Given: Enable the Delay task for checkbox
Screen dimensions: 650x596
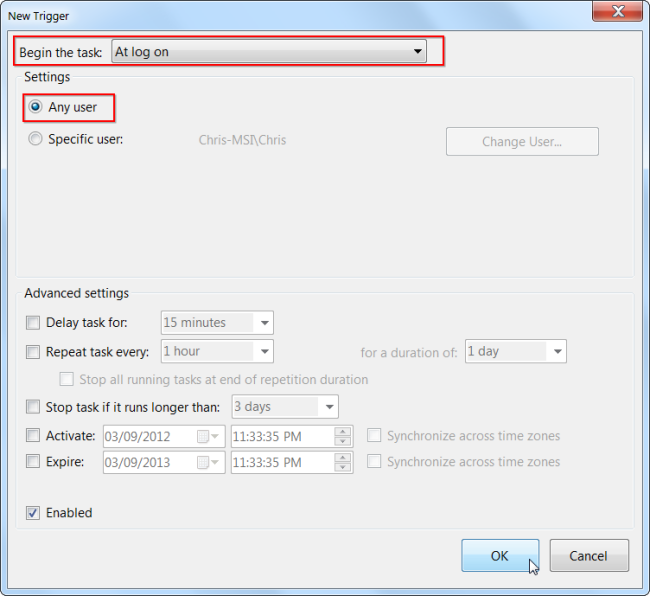Looking at the screenshot, I should [33, 322].
